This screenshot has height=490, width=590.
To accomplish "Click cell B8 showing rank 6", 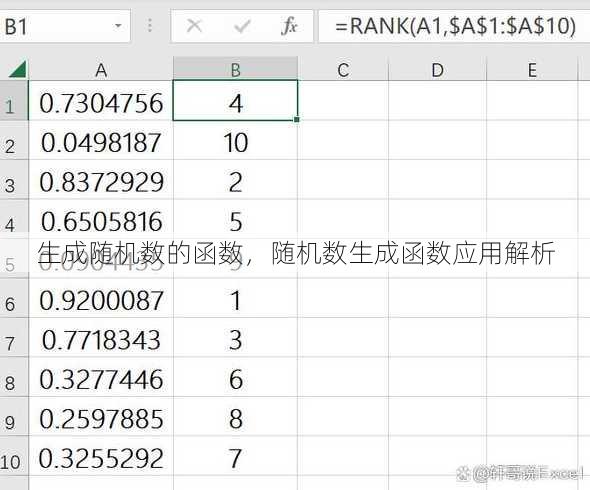I will click(236, 377).
